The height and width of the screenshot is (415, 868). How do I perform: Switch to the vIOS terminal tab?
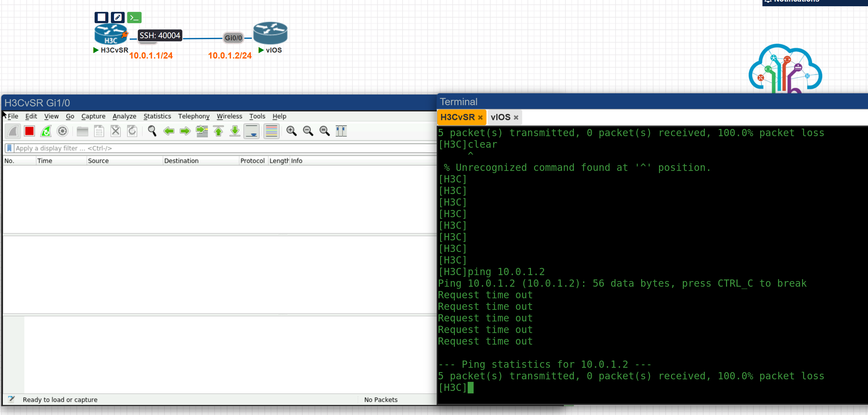pyautogui.click(x=500, y=117)
